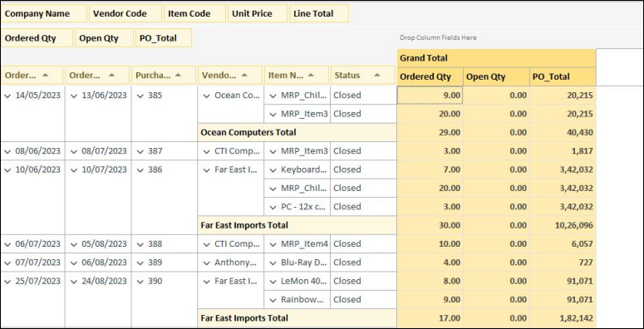Screen dimensions: 644x329
Task: Select the 17.00 Ordered Qty total cell
Action: click(430, 318)
